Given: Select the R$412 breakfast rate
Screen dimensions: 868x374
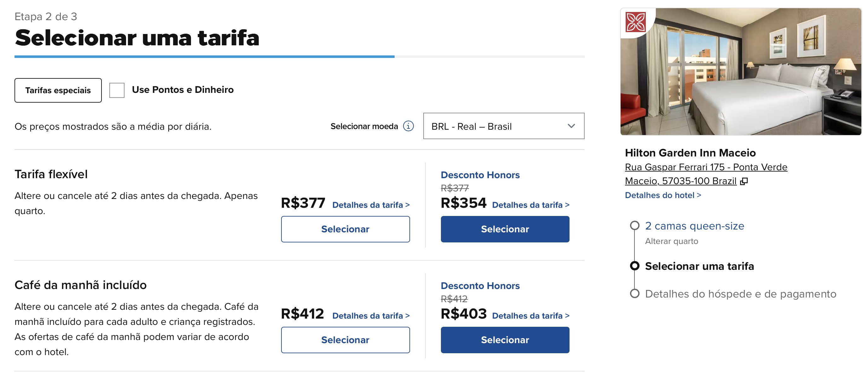Looking at the screenshot, I should pyautogui.click(x=345, y=340).
